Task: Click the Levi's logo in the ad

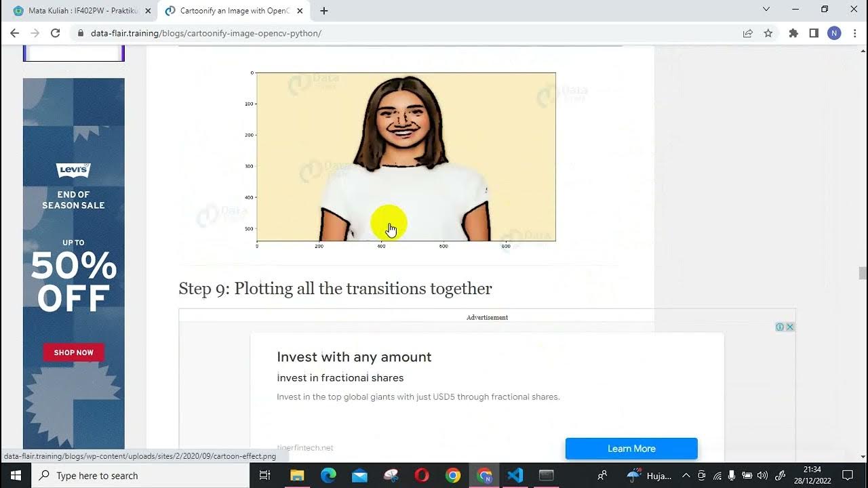Action: pos(73,169)
